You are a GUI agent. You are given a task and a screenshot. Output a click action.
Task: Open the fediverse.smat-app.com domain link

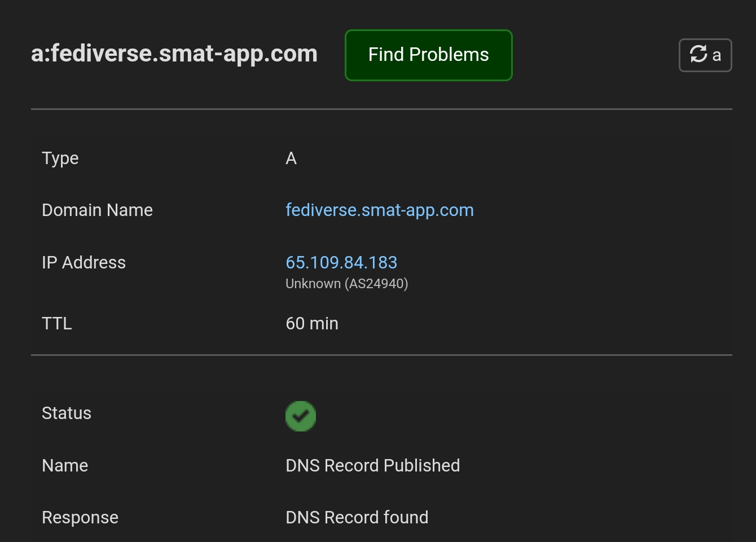point(379,210)
